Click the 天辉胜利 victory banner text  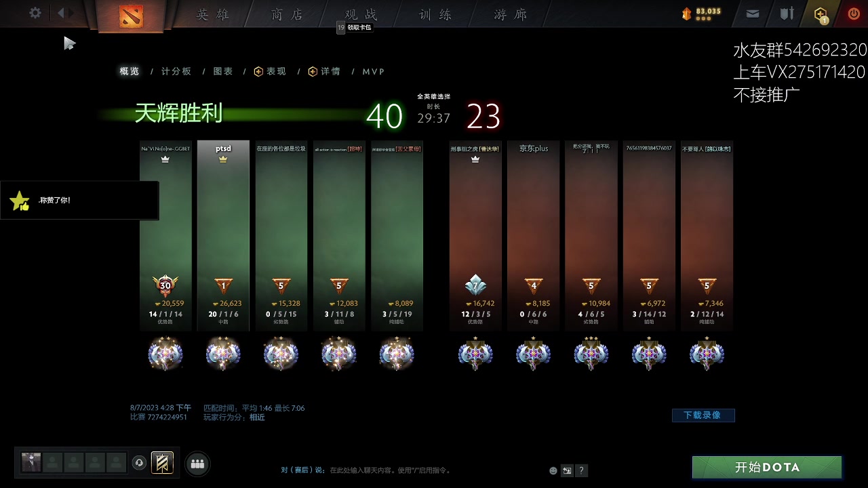point(178,113)
